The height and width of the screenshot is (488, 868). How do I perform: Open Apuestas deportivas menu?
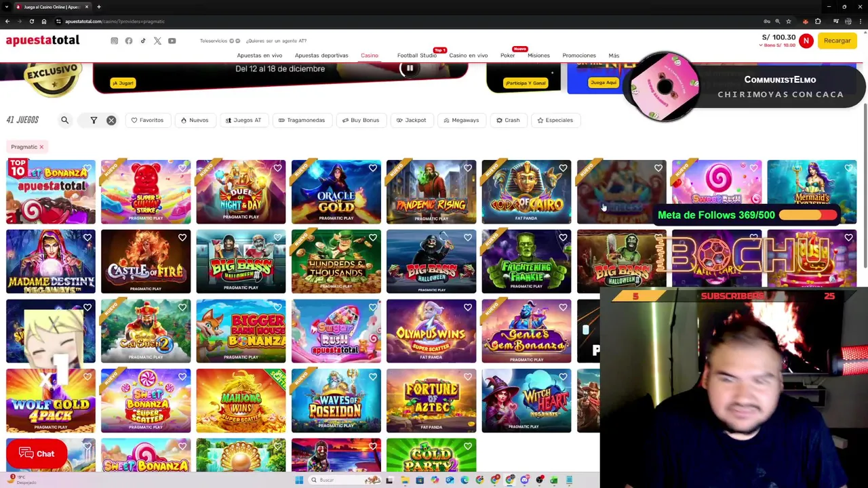click(321, 56)
